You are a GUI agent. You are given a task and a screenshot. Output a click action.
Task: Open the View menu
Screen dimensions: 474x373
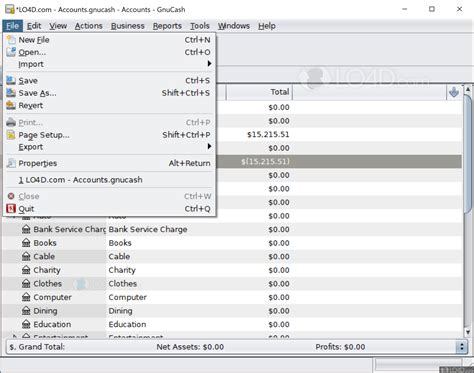58,26
